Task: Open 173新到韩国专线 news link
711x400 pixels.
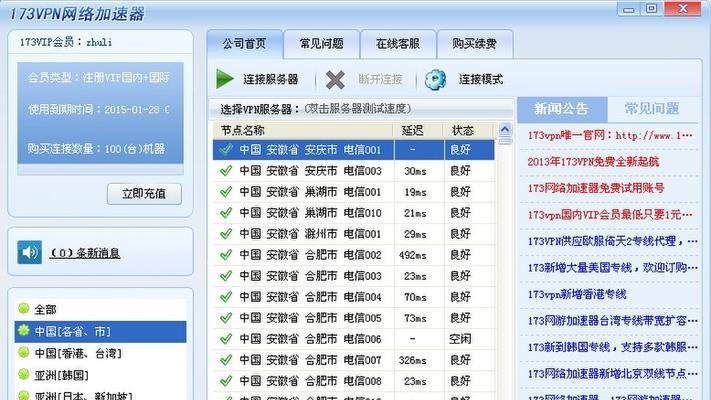Action: [612, 347]
